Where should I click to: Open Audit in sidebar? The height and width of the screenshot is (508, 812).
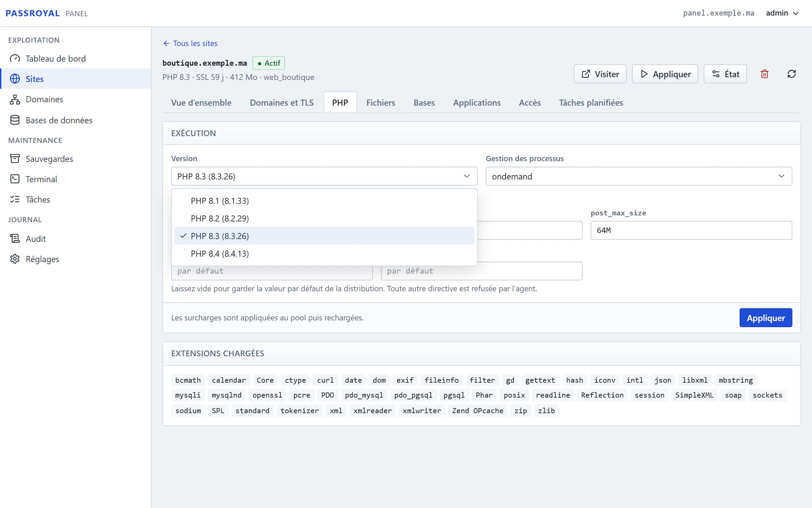tap(76, 239)
